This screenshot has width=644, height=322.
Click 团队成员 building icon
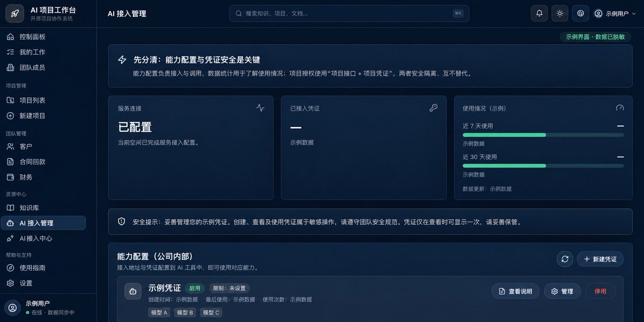pos(10,68)
